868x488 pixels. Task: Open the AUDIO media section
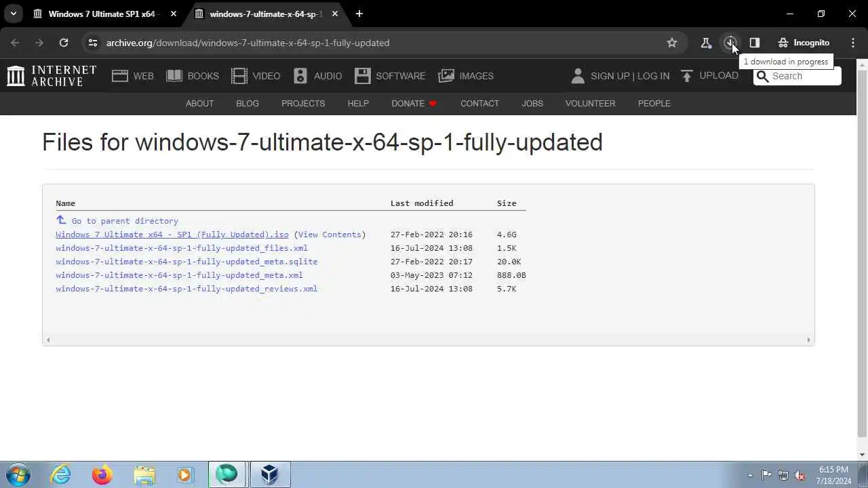[x=317, y=76]
